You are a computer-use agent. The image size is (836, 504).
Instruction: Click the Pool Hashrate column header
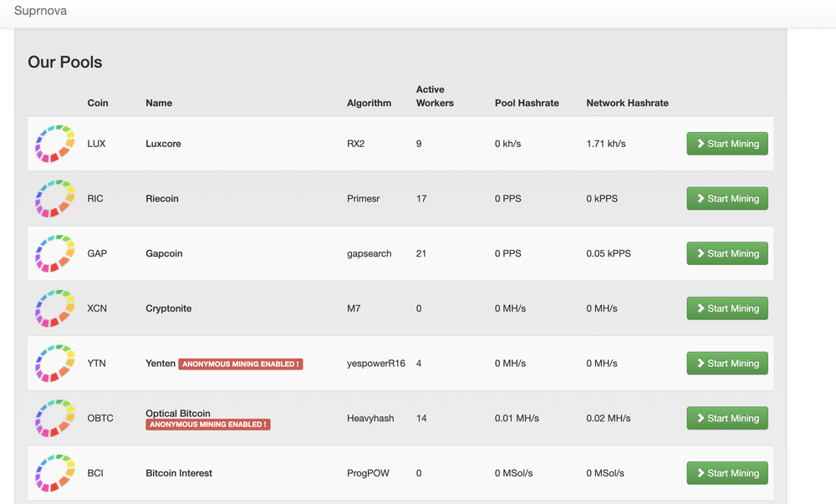(x=527, y=103)
